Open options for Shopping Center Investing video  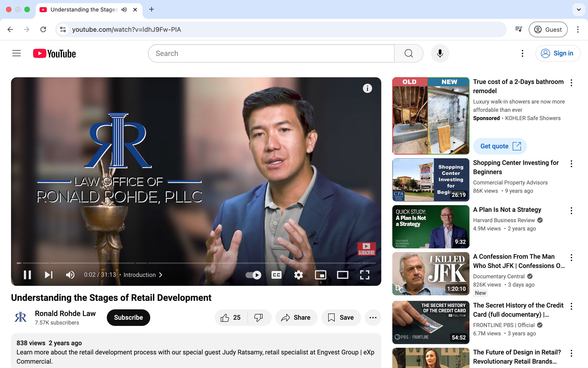(571, 164)
